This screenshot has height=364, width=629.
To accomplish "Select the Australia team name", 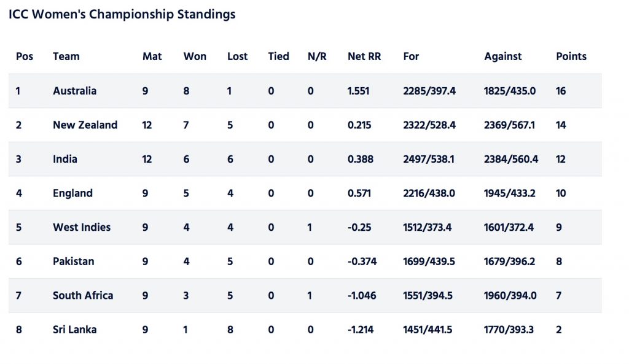I will (74, 91).
